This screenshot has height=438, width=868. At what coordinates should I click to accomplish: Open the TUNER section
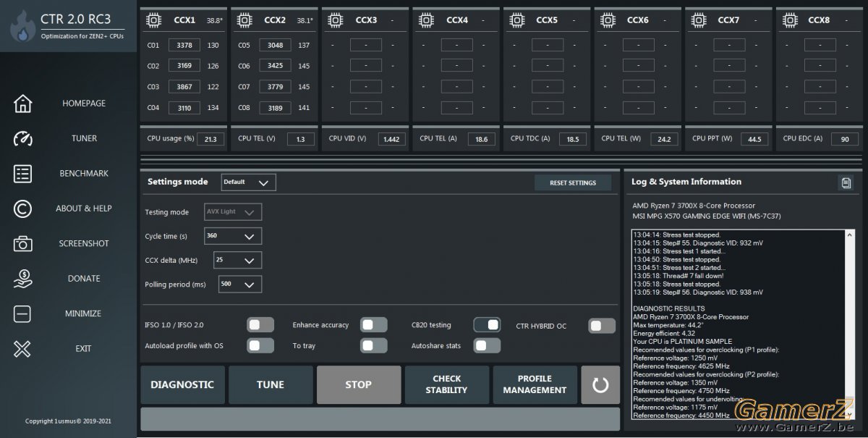coord(84,138)
